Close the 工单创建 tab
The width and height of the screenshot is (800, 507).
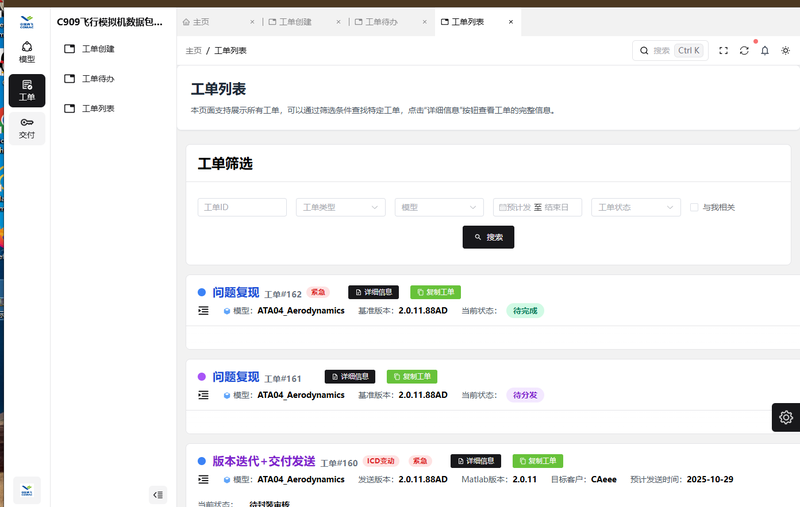point(338,22)
